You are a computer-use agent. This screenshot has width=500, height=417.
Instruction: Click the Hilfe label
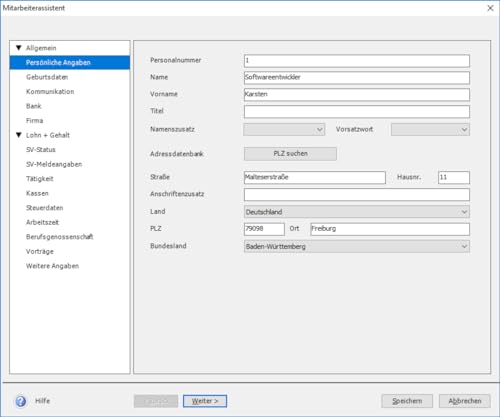(x=43, y=401)
